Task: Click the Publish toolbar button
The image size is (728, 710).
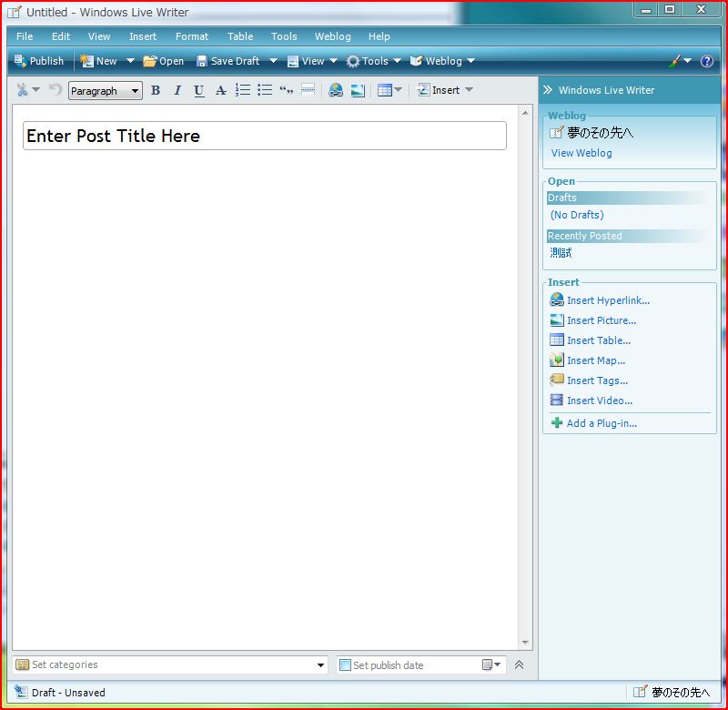Action: click(39, 61)
